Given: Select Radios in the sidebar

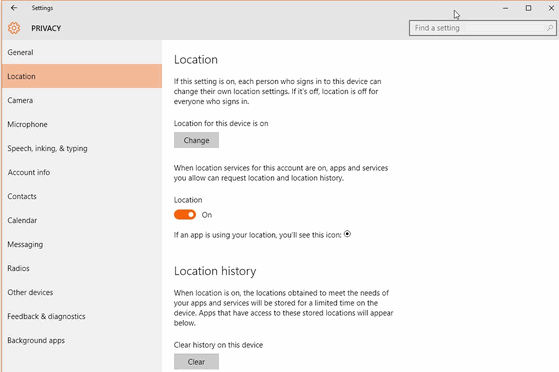Looking at the screenshot, I should coord(82,268).
